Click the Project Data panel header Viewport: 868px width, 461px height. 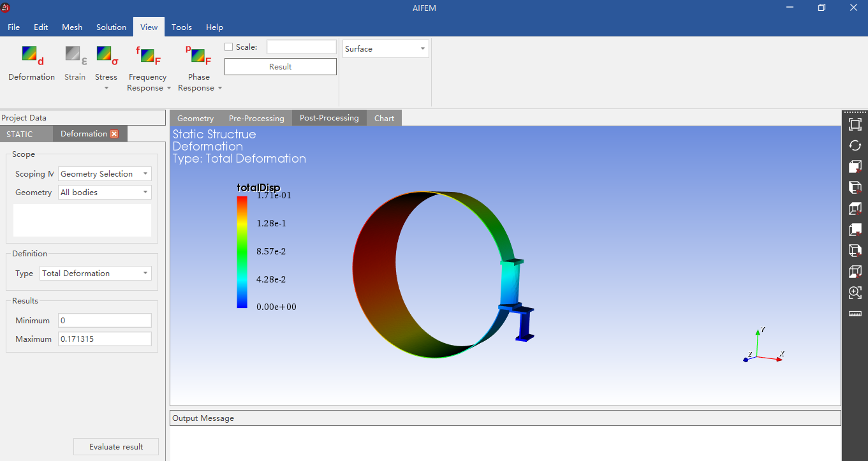(83, 118)
